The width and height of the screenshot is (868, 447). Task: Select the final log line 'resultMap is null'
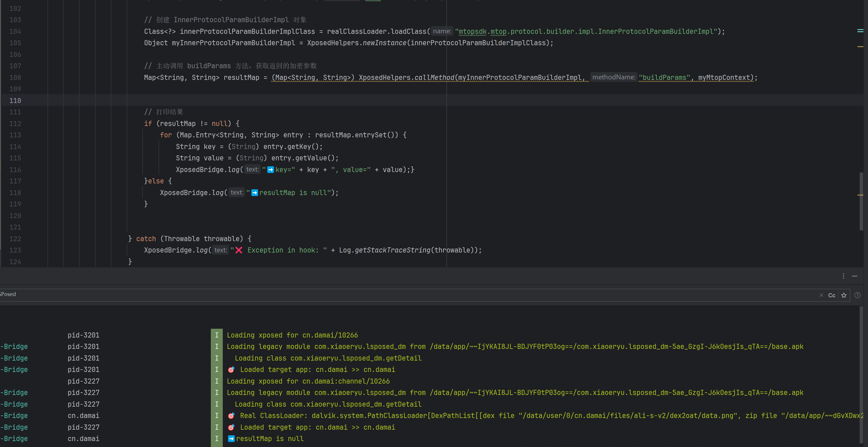266,438
